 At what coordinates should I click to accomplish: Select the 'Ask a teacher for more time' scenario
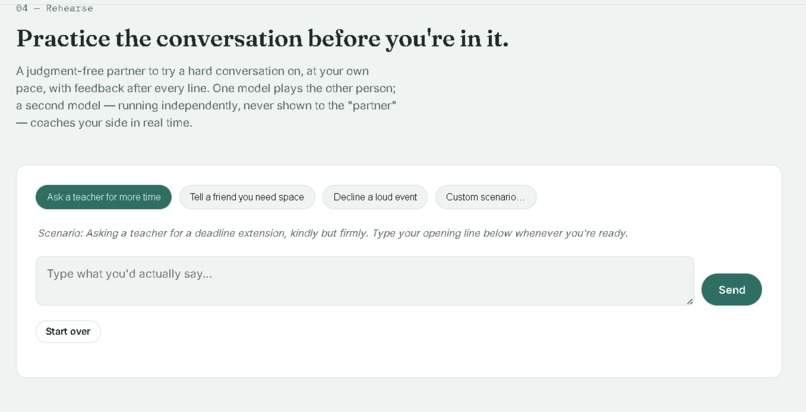(103, 197)
